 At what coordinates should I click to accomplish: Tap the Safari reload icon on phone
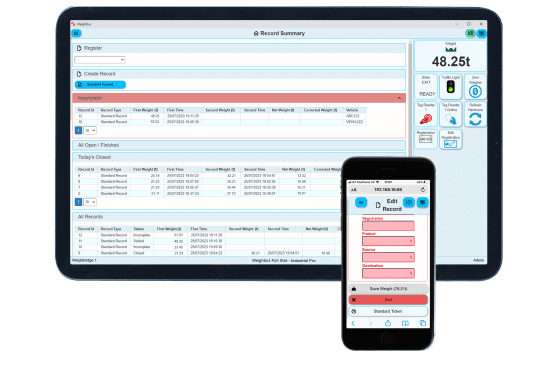(423, 190)
